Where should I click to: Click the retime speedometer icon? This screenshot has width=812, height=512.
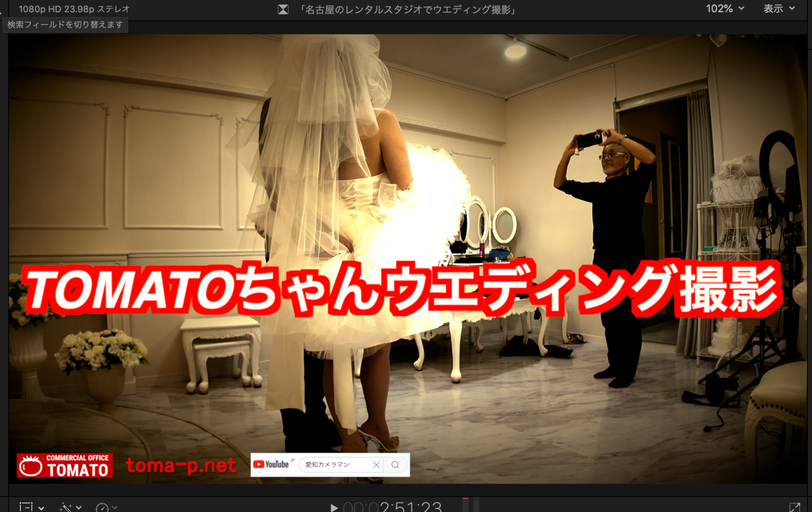click(x=102, y=507)
